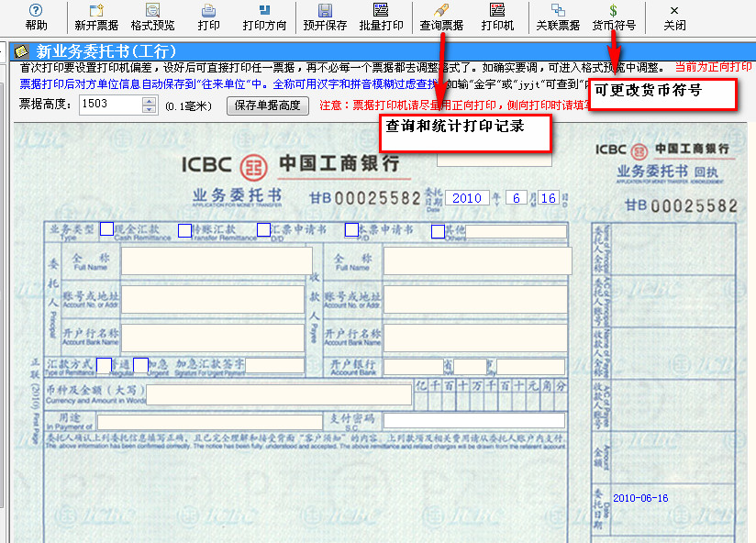Open 关联票据 linked bills
This screenshot has height=543, width=756.
coord(558,17)
